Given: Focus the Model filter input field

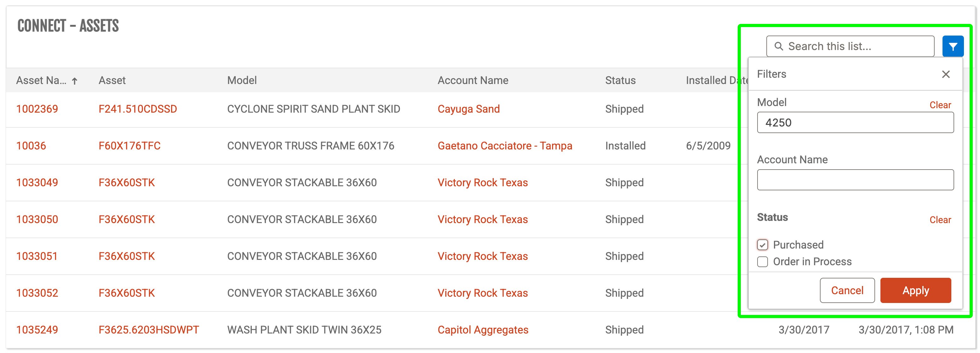Looking at the screenshot, I should [x=855, y=123].
